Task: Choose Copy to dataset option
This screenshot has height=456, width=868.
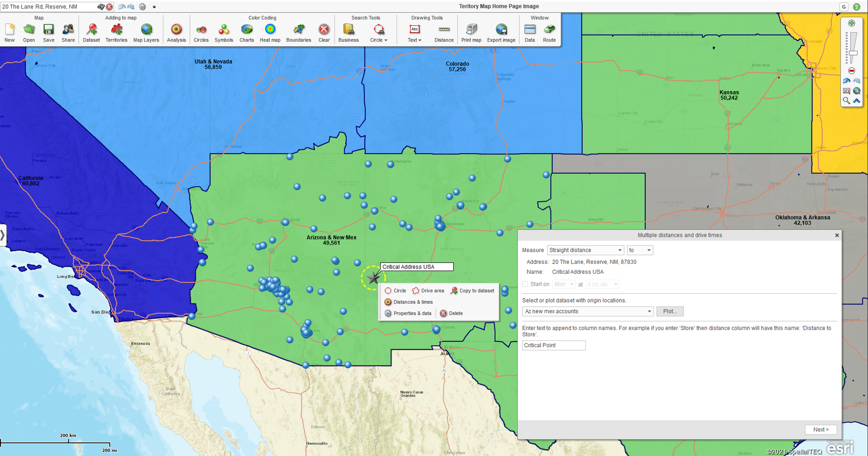Action: click(472, 290)
